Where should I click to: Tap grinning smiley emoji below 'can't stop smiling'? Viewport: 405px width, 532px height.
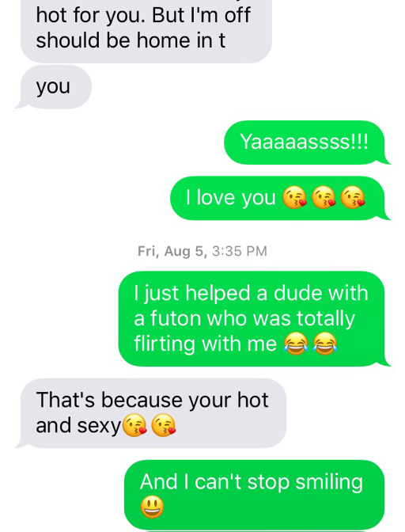[152, 507]
